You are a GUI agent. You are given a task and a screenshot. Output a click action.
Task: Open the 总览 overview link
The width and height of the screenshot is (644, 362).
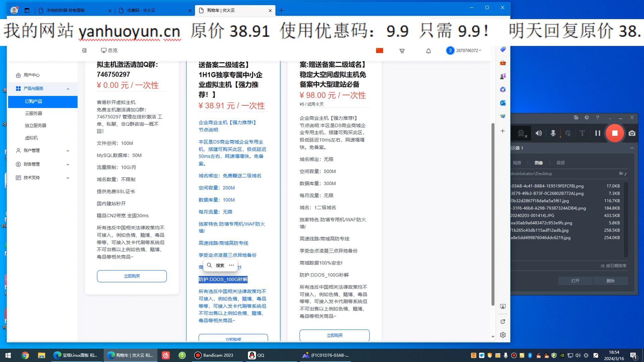(109, 50)
